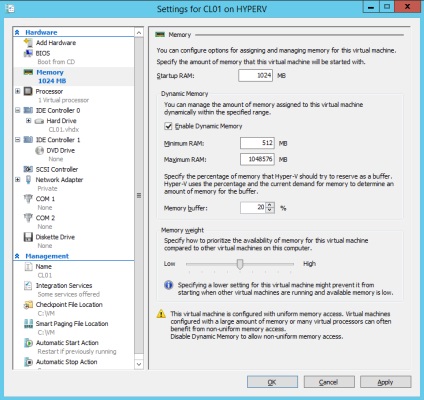Click the Memory buffer value field
Screen dimensions: 424x400
click(253, 208)
